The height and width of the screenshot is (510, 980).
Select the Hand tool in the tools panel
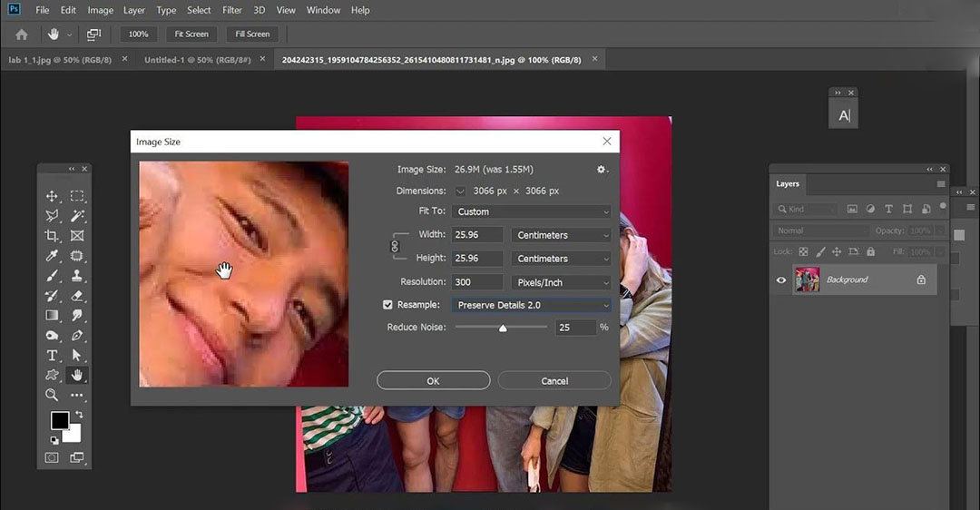(77, 375)
